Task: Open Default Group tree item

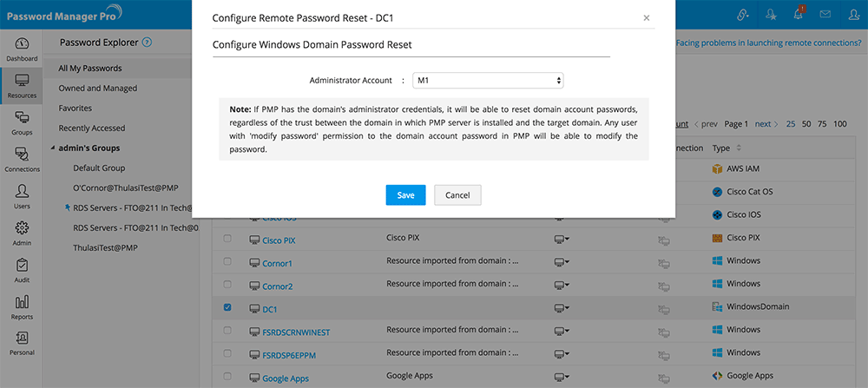Action: [x=99, y=168]
